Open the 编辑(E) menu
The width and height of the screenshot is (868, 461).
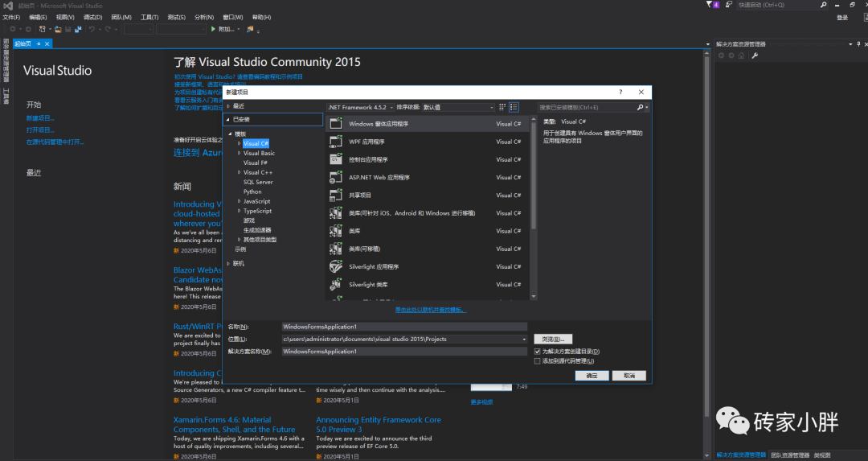point(38,17)
